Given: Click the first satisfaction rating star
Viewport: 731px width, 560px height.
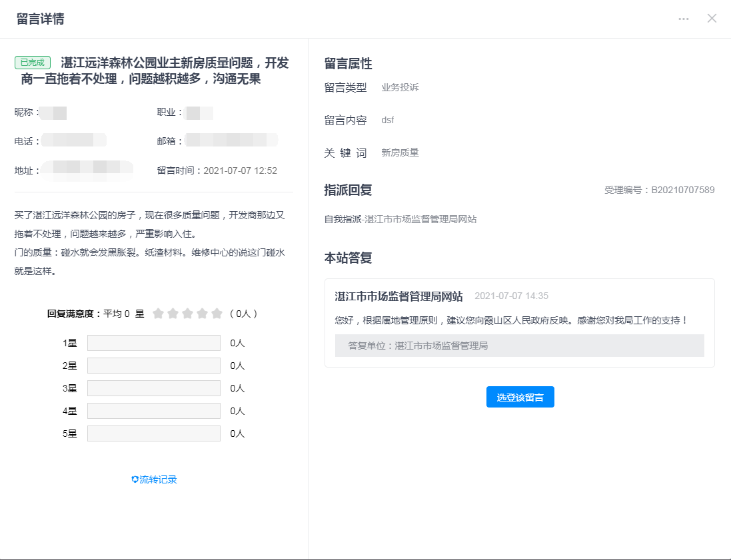Looking at the screenshot, I should point(159,314).
